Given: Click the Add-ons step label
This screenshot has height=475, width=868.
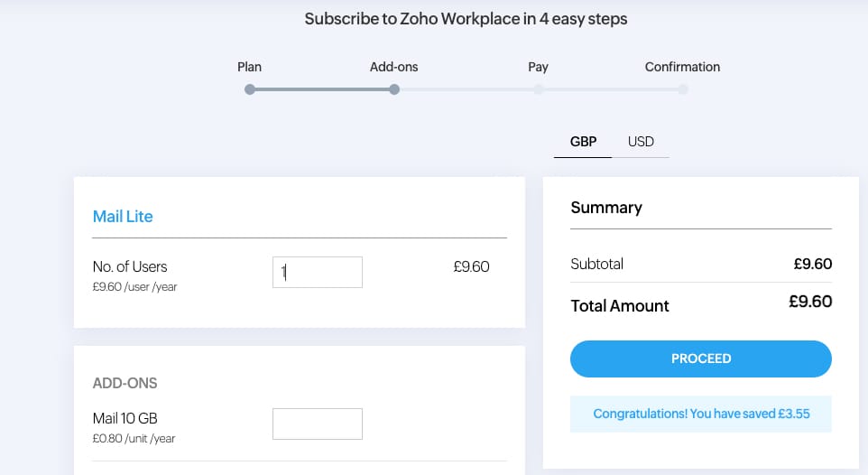Looking at the screenshot, I should point(394,67).
